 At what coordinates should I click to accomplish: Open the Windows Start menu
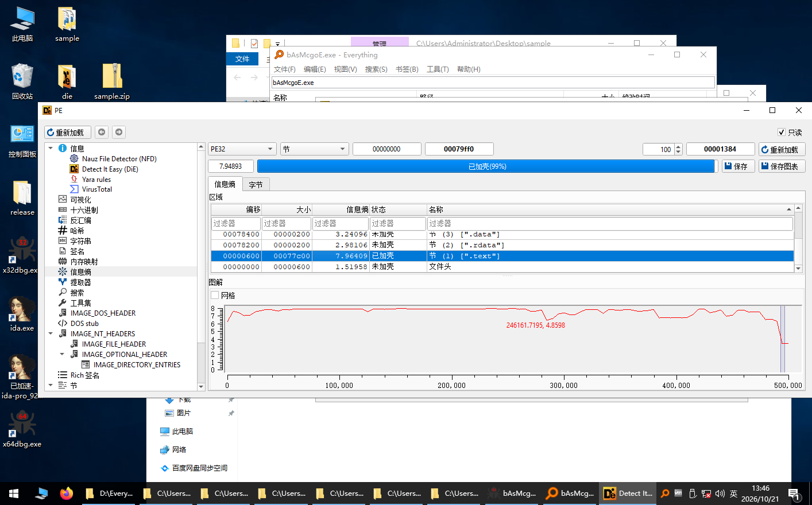pos(14,494)
